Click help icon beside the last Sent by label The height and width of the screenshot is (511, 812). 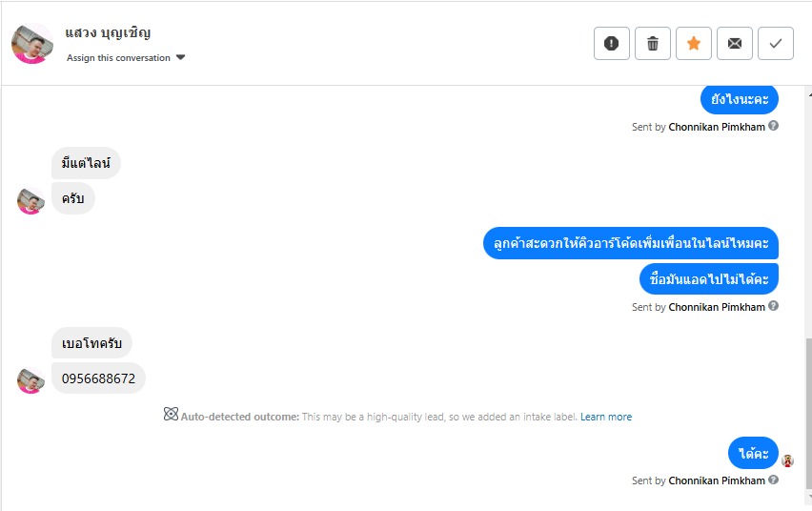point(774,480)
